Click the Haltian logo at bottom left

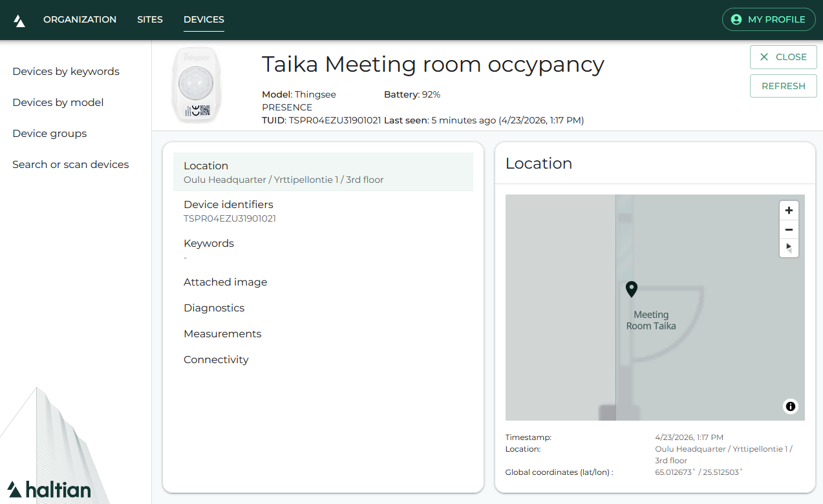pyautogui.click(x=49, y=489)
